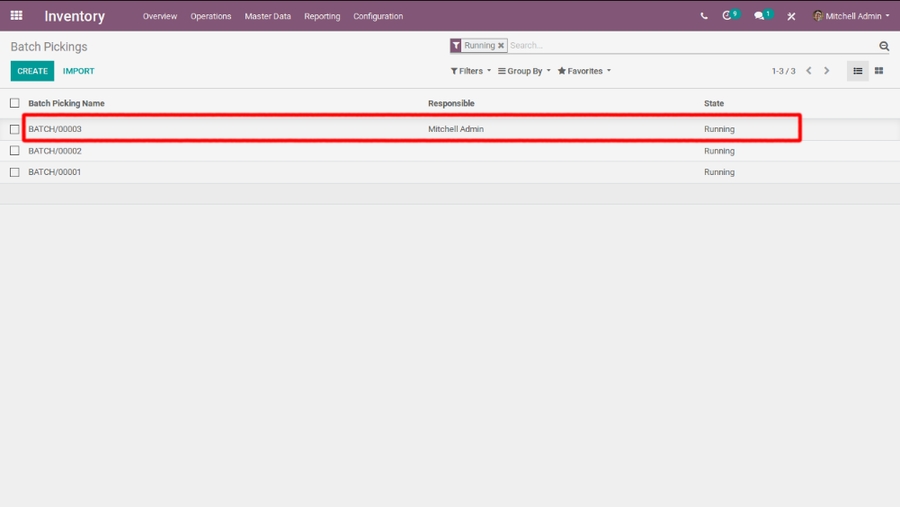Tick the checkbox for BATCH/00002
Screen dimensions: 900x507
[x=15, y=151]
